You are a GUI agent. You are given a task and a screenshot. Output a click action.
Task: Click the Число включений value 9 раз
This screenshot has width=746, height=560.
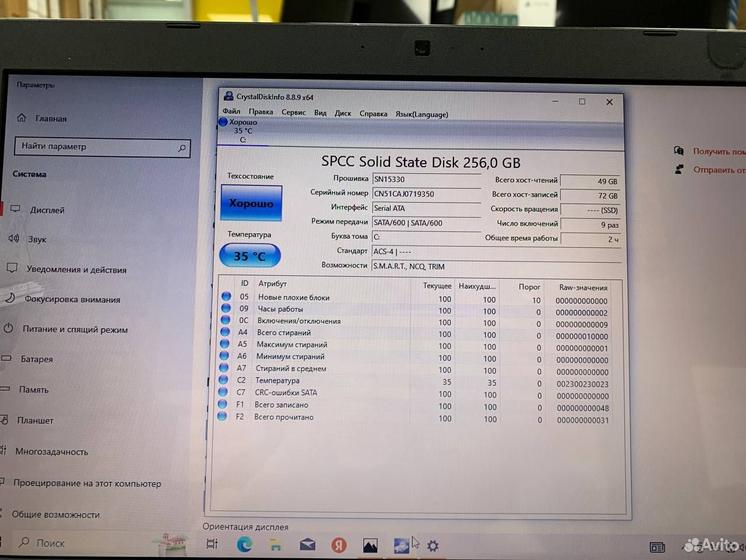pyautogui.click(x=590, y=225)
